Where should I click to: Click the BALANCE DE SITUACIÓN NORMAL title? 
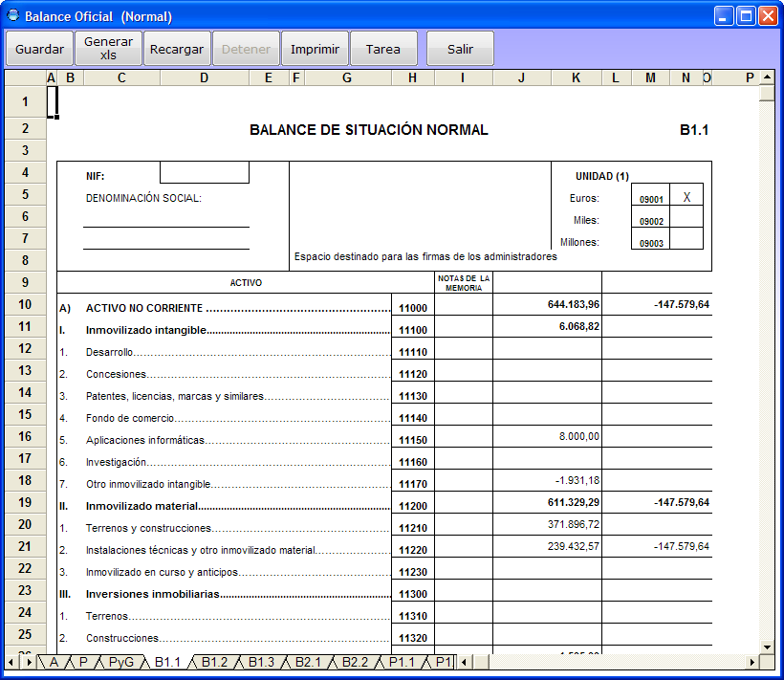pyautogui.click(x=369, y=130)
